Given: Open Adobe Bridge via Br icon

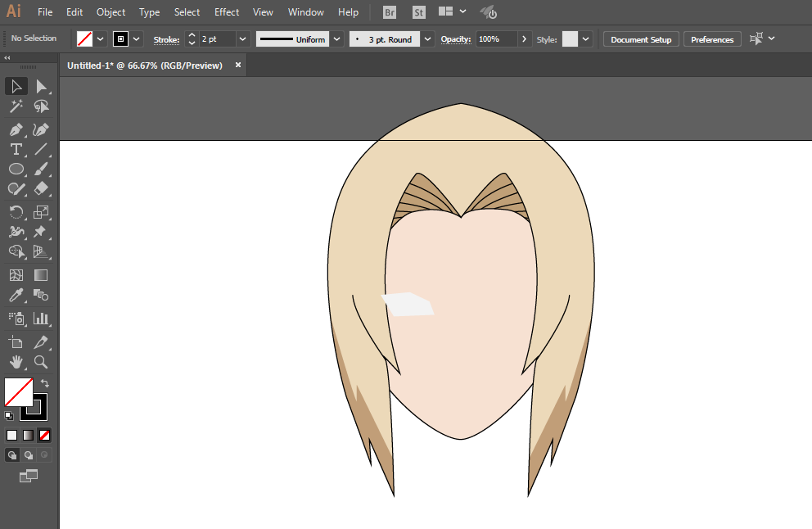Looking at the screenshot, I should (x=390, y=12).
